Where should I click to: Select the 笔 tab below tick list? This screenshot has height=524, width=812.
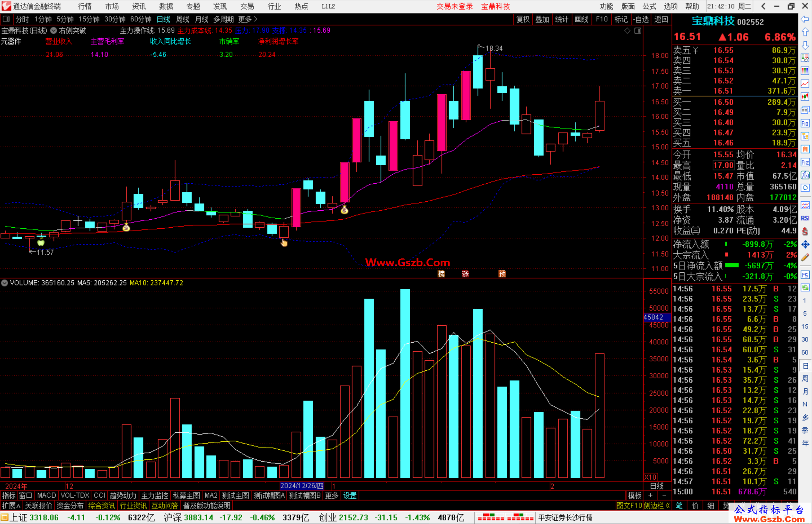(x=680, y=506)
